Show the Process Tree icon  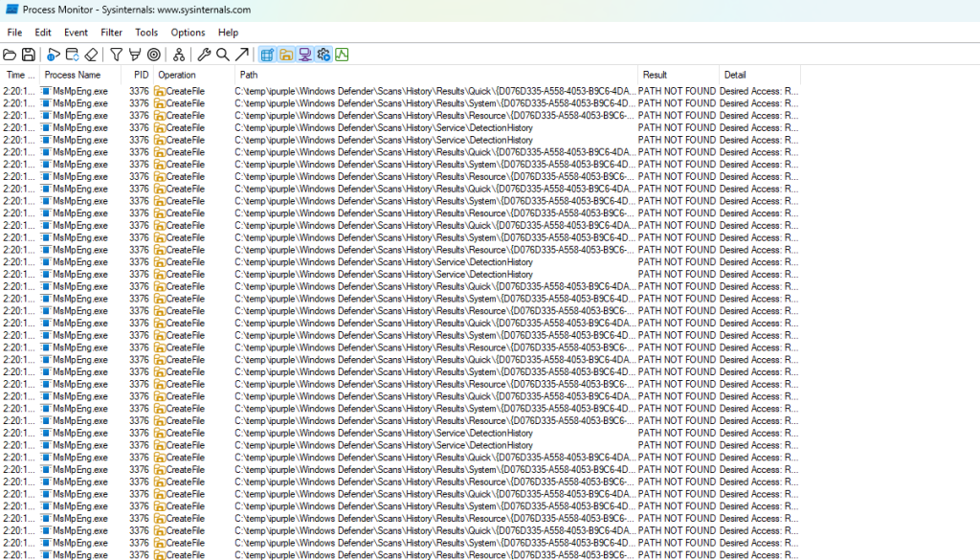(179, 55)
